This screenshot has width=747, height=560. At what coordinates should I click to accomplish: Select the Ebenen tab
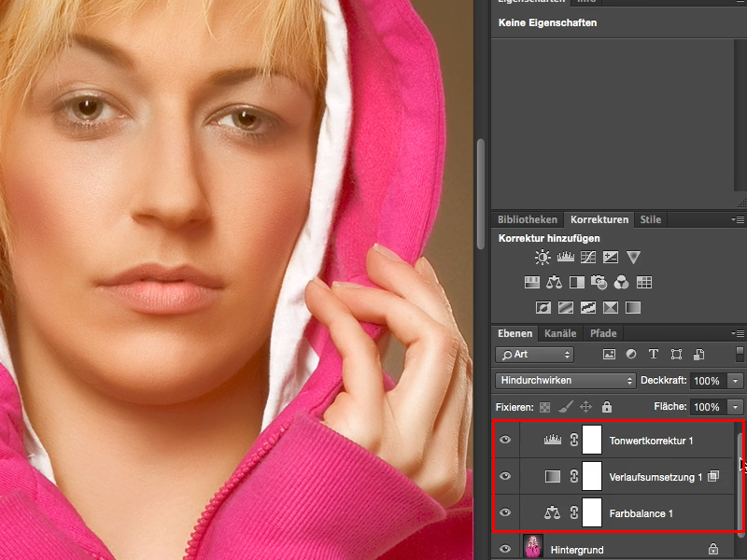point(515,333)
